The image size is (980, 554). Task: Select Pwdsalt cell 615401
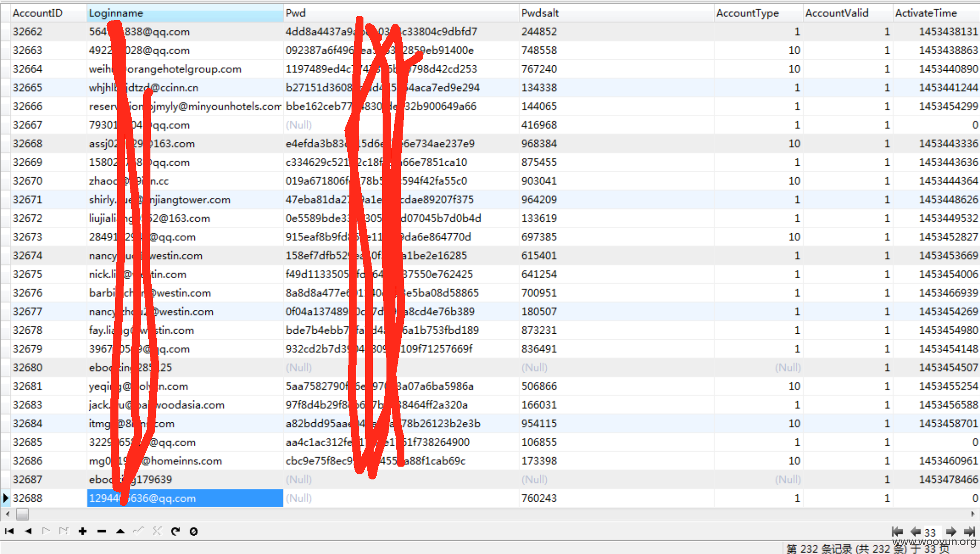(x=616, y=256)
